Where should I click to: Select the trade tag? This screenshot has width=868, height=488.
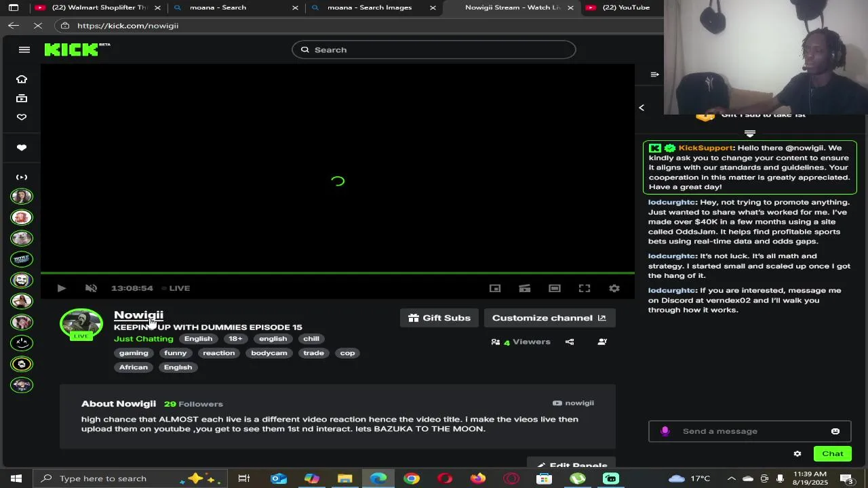coord(313,353)
